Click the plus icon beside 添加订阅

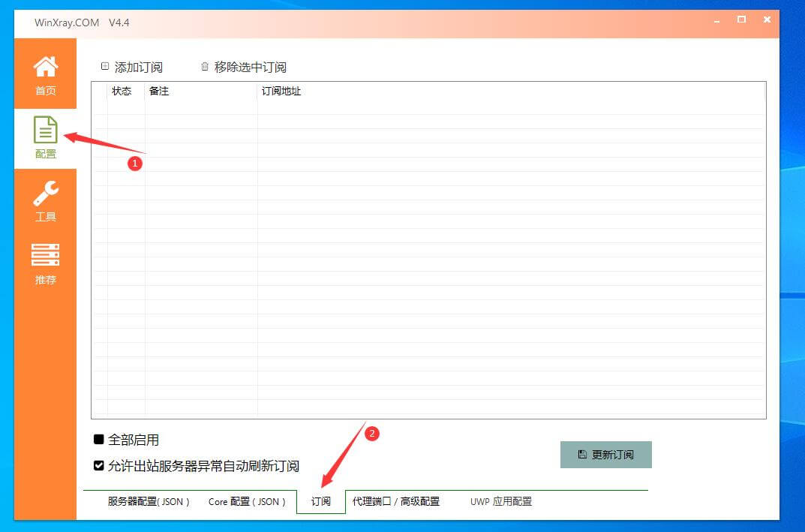point(105,66)
